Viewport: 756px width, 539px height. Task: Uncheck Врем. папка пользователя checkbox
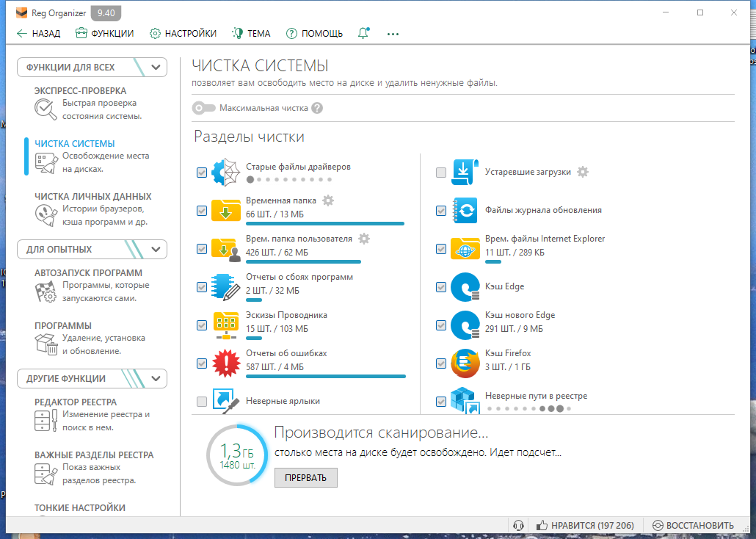[x=202, y=249]
